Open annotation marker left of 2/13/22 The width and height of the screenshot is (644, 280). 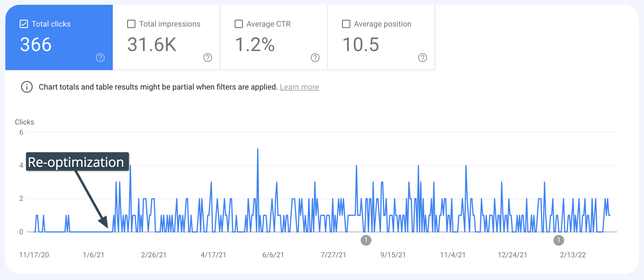coord(559,240)
